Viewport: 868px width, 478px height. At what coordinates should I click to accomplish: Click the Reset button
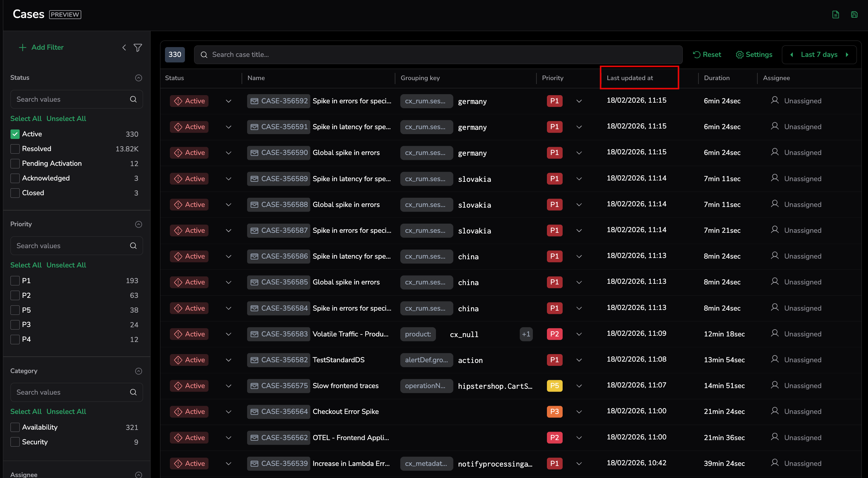707,55
